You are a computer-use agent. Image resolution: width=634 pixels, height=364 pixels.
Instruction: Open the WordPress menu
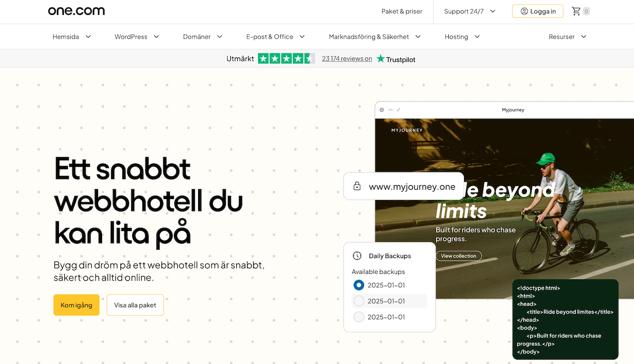click(x=137, y=37)
